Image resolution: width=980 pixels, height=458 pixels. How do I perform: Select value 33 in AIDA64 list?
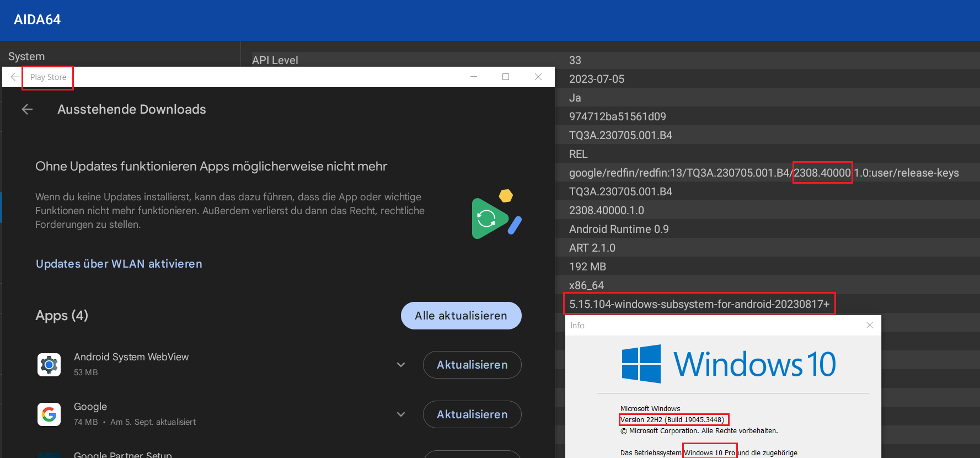(x=575, y=60)
